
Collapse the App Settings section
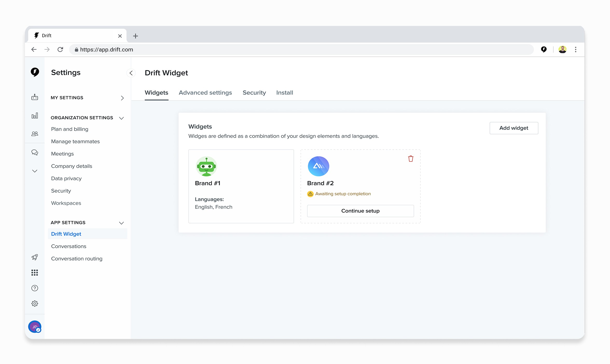tap(121, 223)
